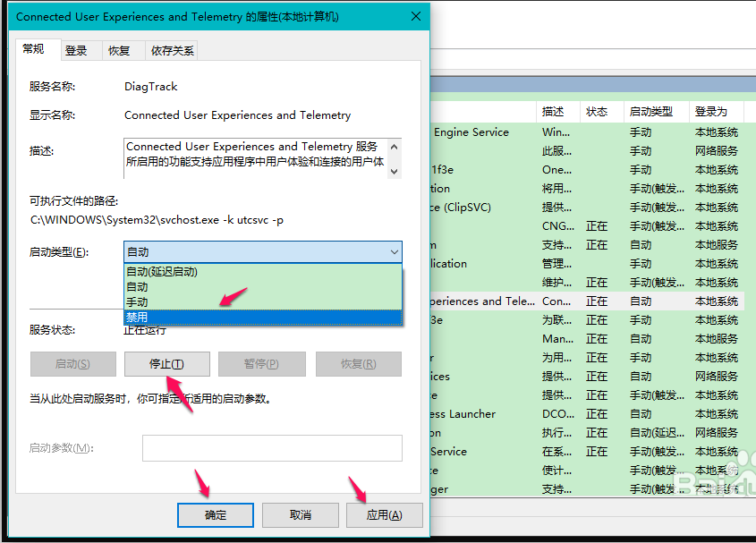Click the 'Man...' description cell
The image size is (756, 543).
[558, 339]
